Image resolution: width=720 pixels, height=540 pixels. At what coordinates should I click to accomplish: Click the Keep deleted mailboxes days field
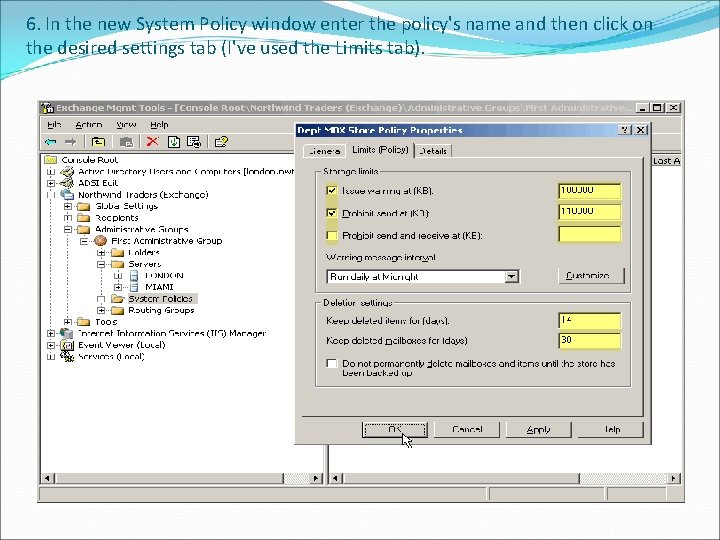click(x=590, y=340)
